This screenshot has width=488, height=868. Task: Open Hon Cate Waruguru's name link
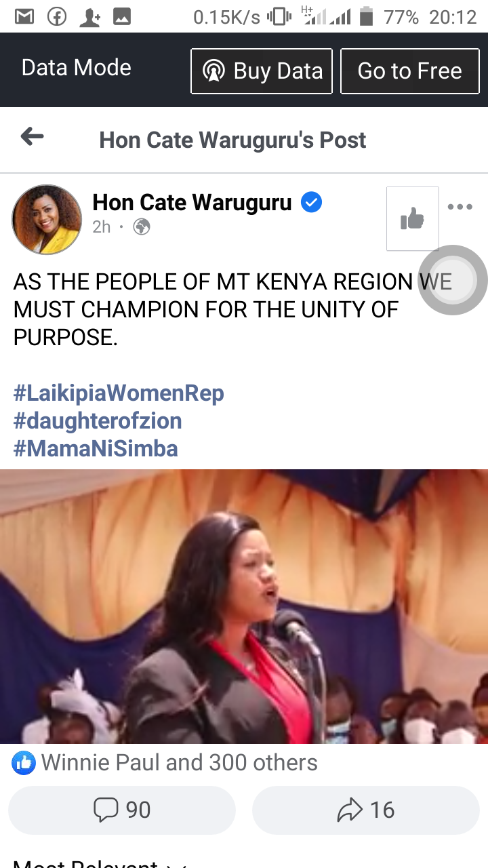point(192,202)
